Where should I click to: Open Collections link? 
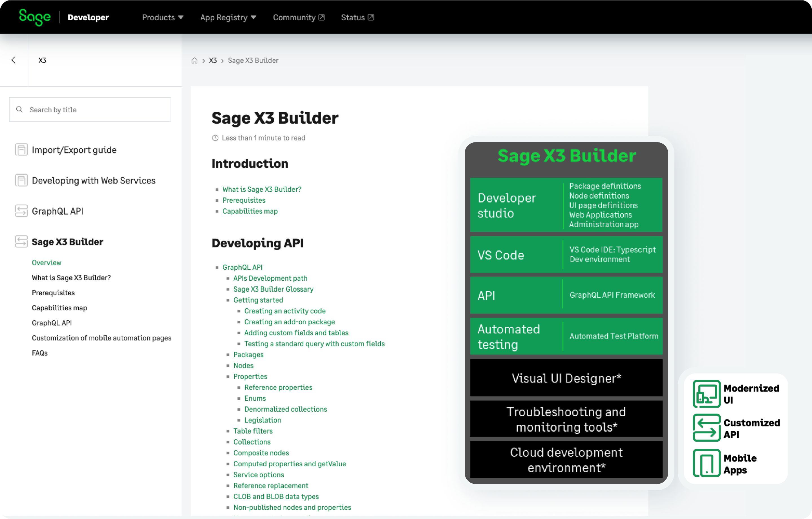click(x=252, y=442)
